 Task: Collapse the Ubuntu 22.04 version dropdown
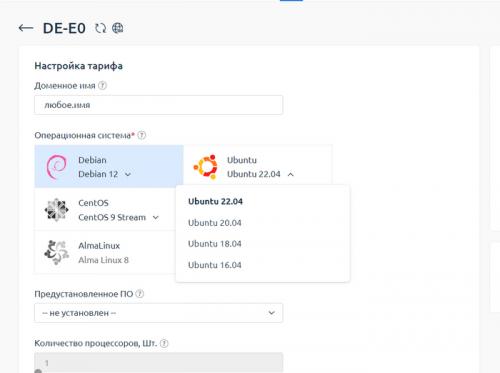tap(291, 174)
